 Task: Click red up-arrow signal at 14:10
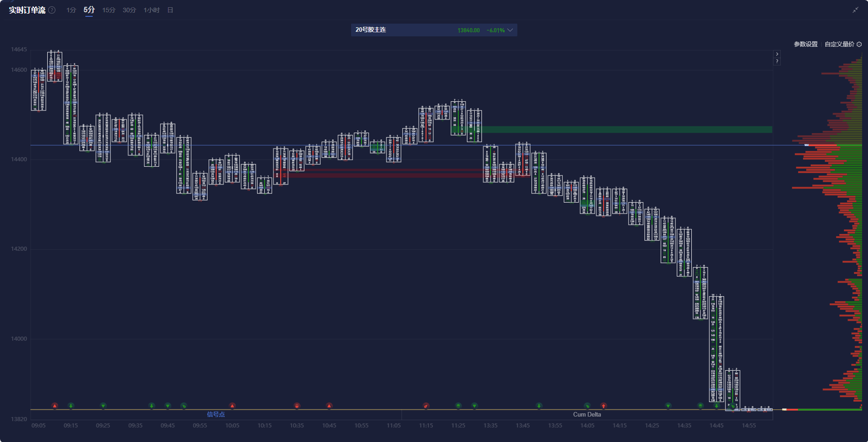(604, 406)
